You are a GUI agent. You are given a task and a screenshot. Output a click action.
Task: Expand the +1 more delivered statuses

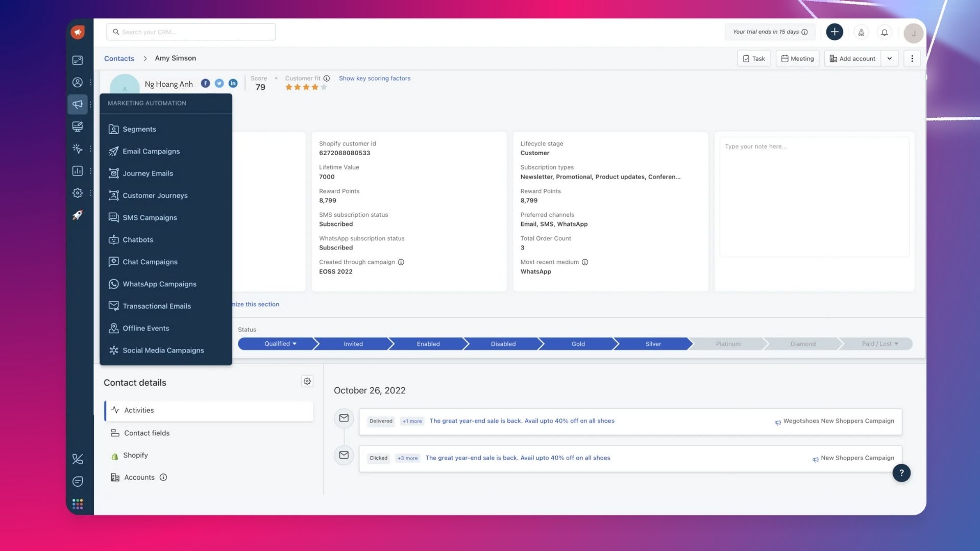[x=412, y=421]
